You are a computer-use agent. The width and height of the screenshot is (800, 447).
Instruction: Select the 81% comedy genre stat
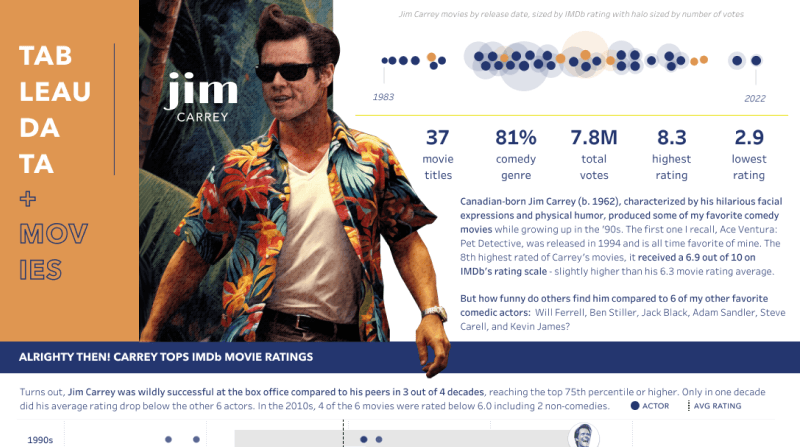(516, 150)
